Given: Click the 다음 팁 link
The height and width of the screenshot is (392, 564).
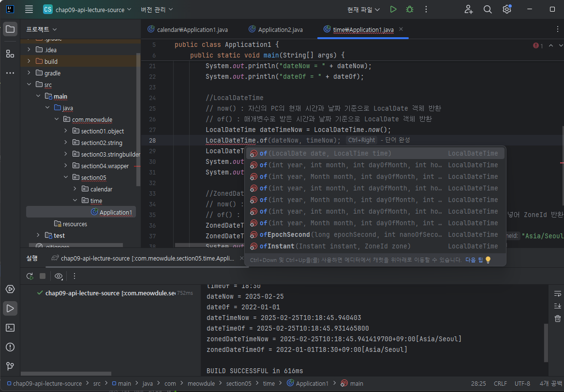Looking at the screenshot, I should (x=474, y=260).
